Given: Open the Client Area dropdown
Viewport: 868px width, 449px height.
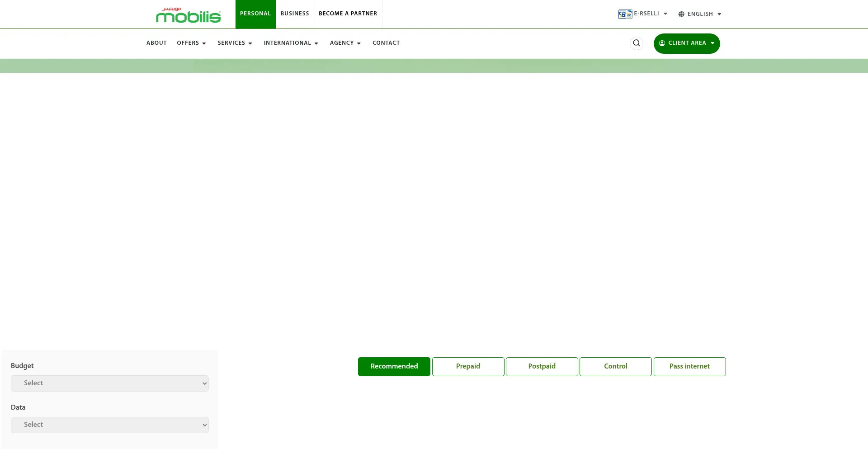Looking at the screenshot, I should (x=686, y=43).
